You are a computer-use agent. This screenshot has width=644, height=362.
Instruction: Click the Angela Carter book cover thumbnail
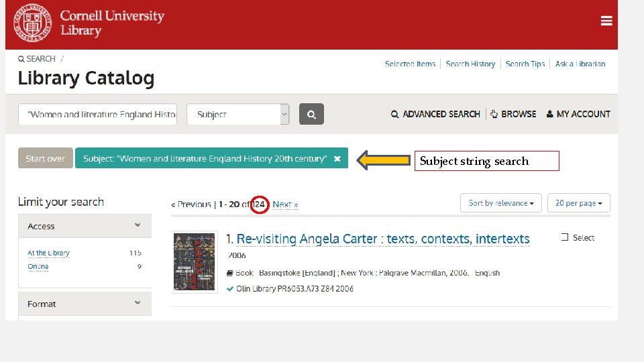pos(195,262)
